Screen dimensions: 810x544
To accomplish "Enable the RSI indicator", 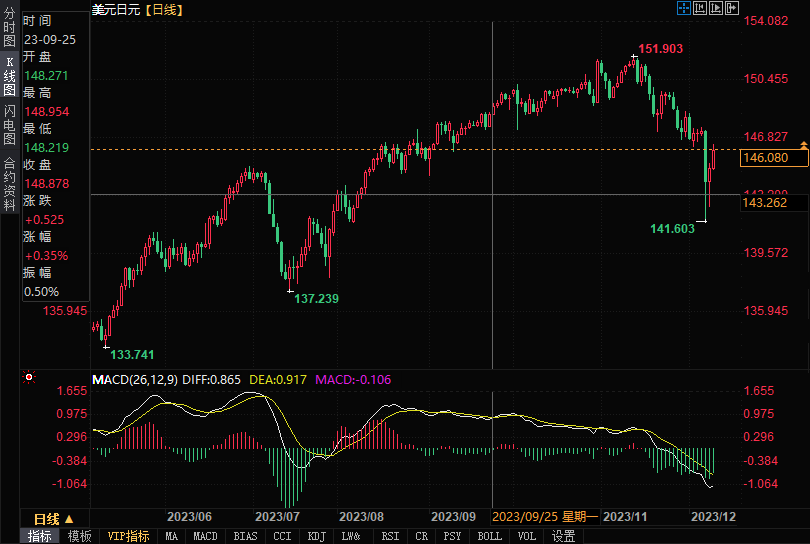I will (390, 536).
